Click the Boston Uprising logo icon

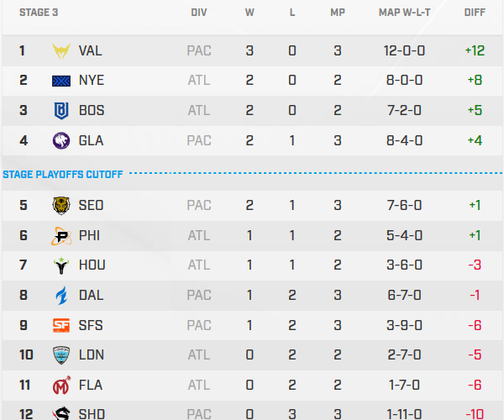[61, 110]
